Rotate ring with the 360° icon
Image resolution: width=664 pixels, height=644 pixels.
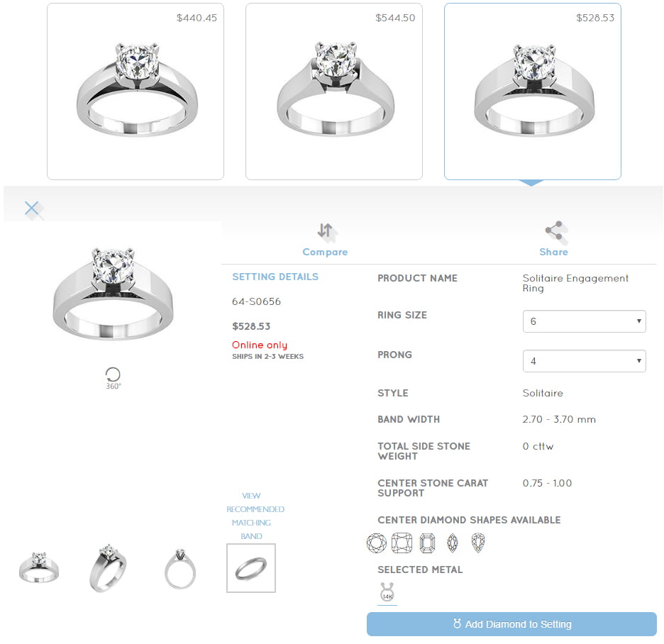(x=113, y=378)
